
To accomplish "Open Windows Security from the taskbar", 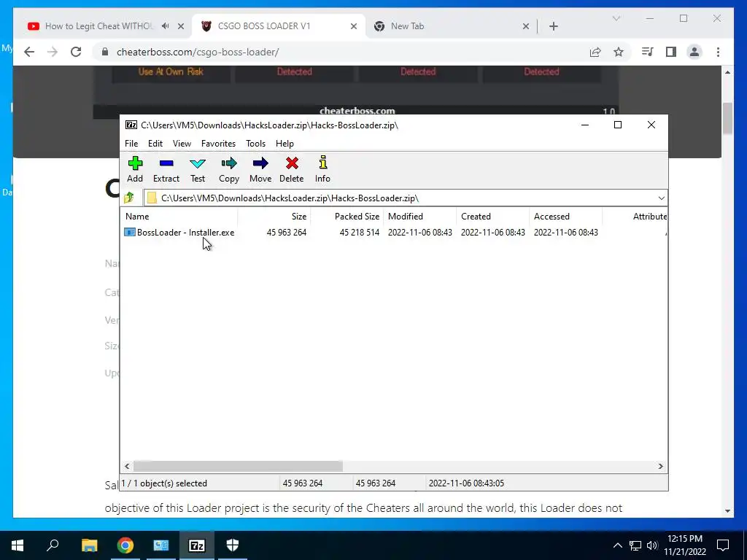I will click(x=233, y=545).
